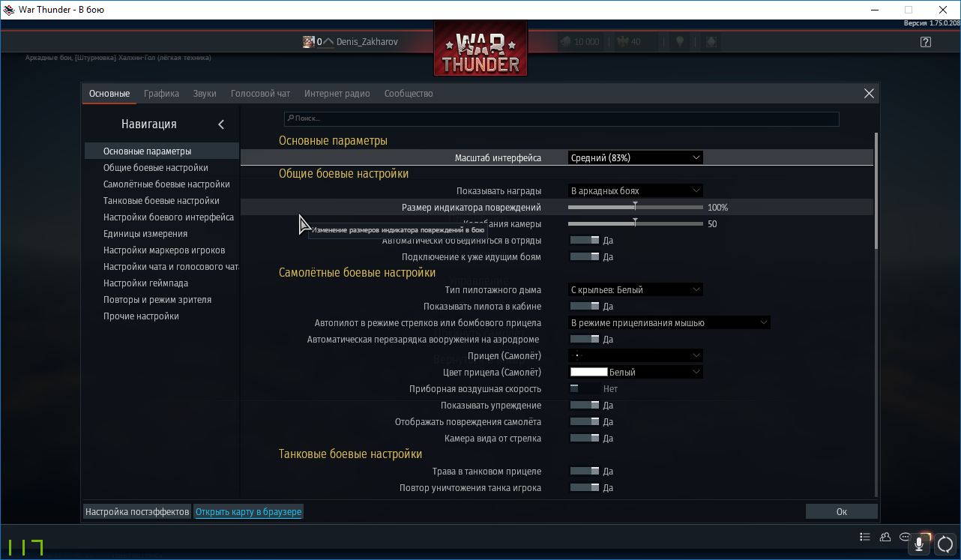Open the Звуки tab
The image size is (961, 560).
[x=205, y=94]
